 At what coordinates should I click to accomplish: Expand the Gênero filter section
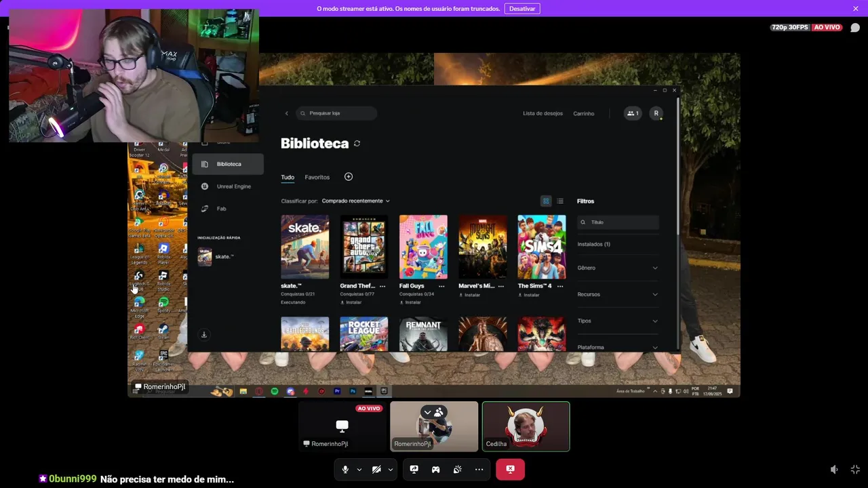click(x=618, y=268)
